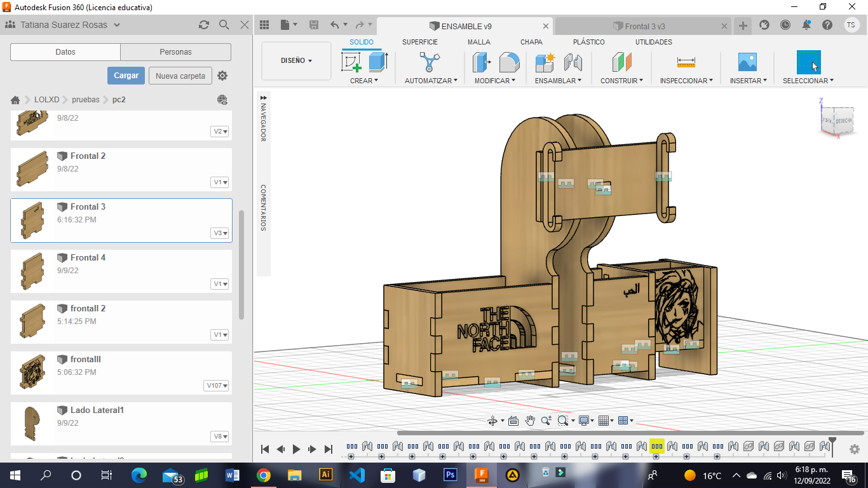Go to the home folder icon

tap(15, 100)
